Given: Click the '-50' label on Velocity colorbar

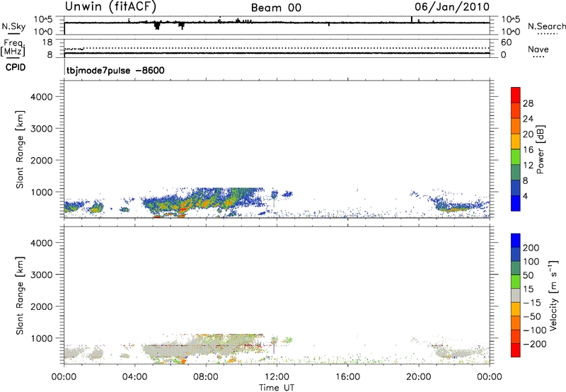Looking at the screenshot, I should tap(532, 316).
